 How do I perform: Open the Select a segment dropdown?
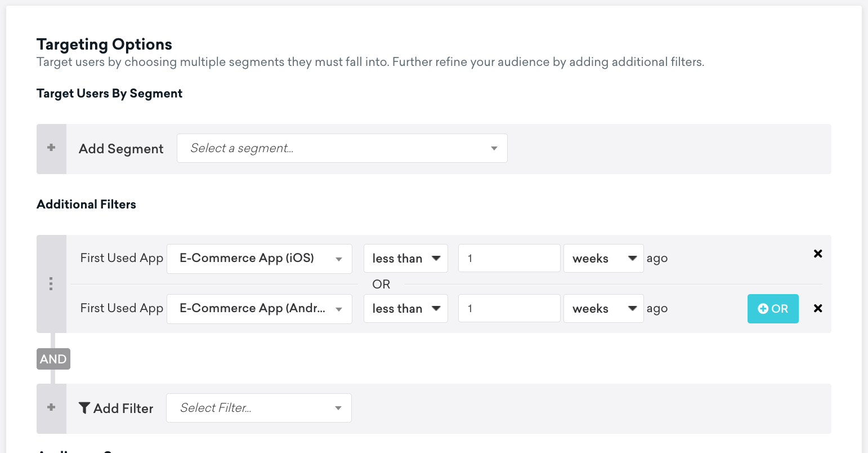342,148
